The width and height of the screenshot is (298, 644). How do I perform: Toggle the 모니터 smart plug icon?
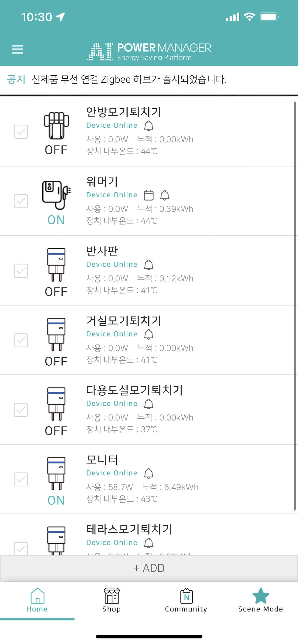click(56, 473)
